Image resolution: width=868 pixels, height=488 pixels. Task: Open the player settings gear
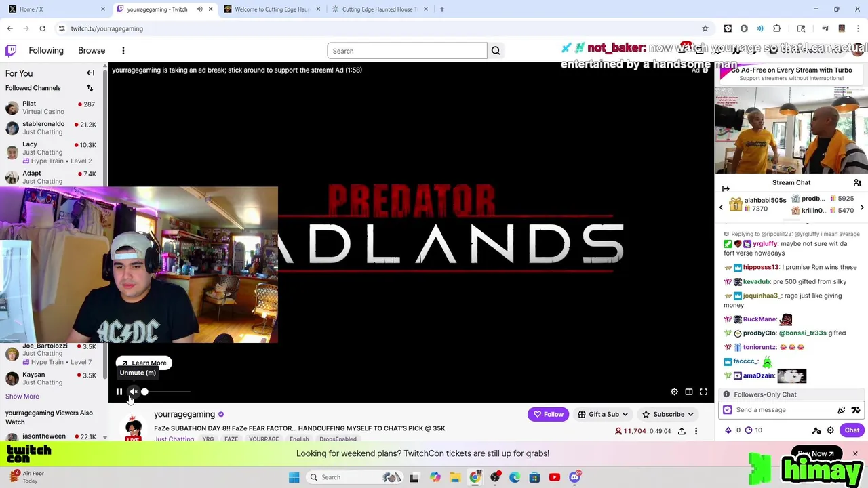674,392
